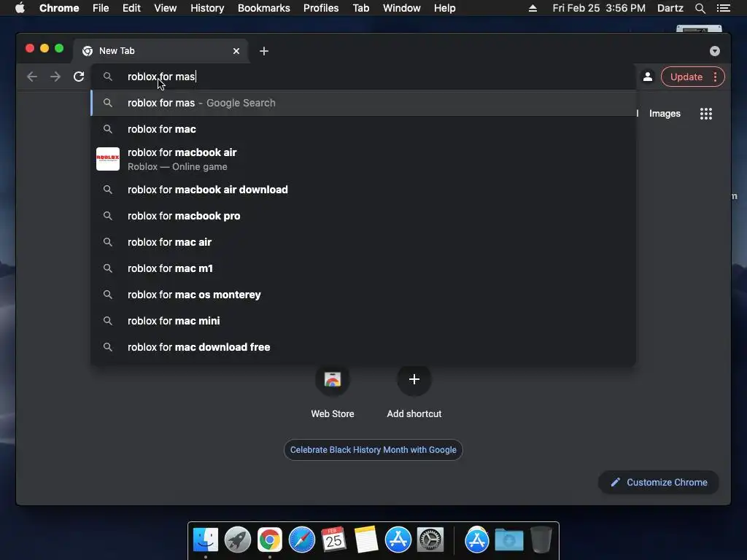This screenshot has width=747, height=560.
Task: Open Google Chrome from the Dock
Action: coord(270,540)
